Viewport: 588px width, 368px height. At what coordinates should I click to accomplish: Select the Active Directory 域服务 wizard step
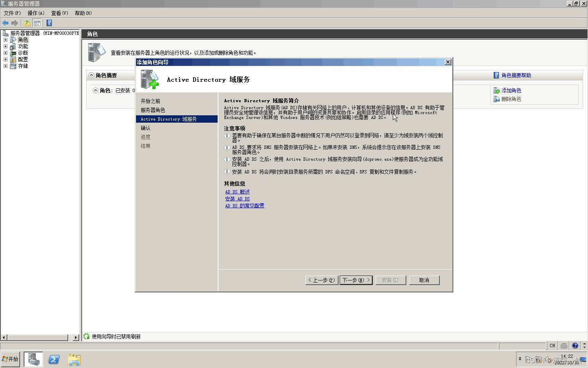click(x=177, y=119)
